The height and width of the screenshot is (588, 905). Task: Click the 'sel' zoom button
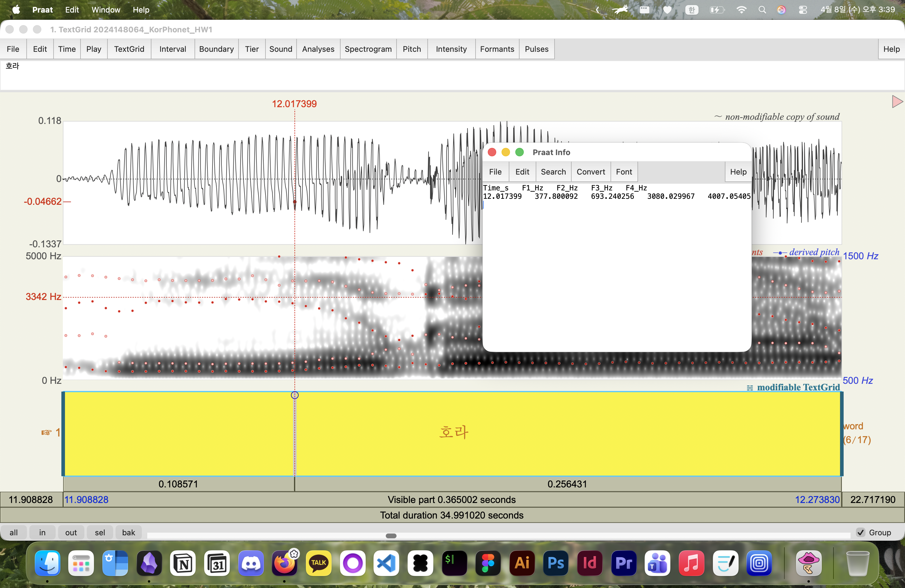pos(100,533)
